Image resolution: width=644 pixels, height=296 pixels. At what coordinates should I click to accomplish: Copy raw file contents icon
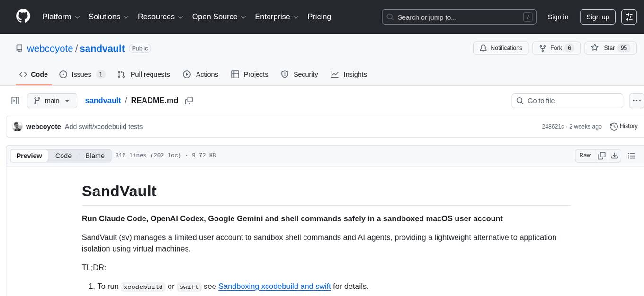pos(602,156)
